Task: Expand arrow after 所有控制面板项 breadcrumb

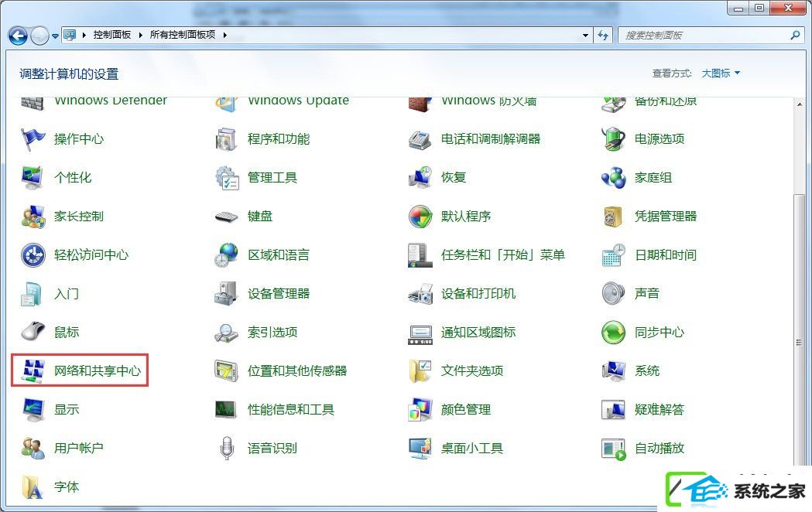Action: click(224, 35)
